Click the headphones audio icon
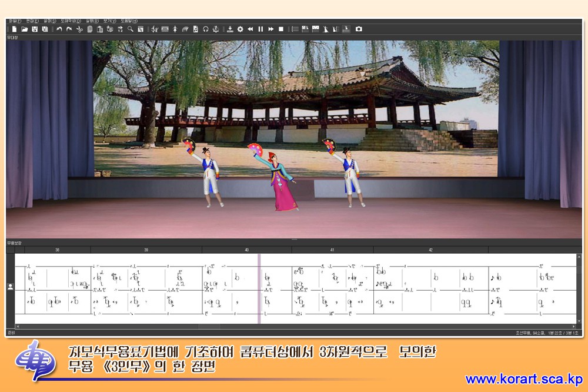 205,29
